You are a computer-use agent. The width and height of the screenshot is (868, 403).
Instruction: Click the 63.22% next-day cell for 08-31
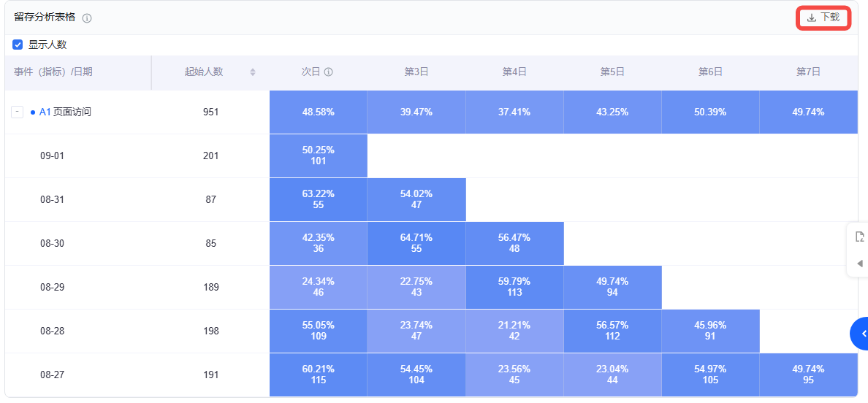click(318, 199)
